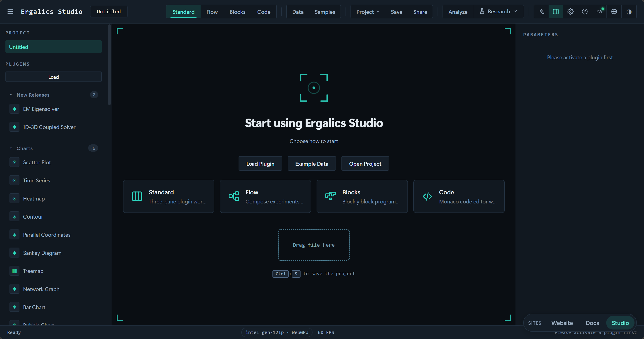Switch to the Blocks tab
The height and width of the screenshot is (339, 644).
237,12
